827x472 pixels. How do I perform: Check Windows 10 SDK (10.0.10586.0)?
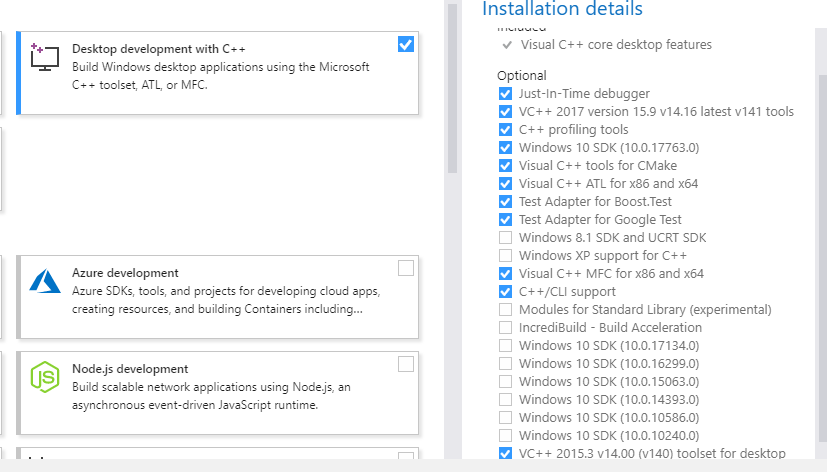[505, 418]
